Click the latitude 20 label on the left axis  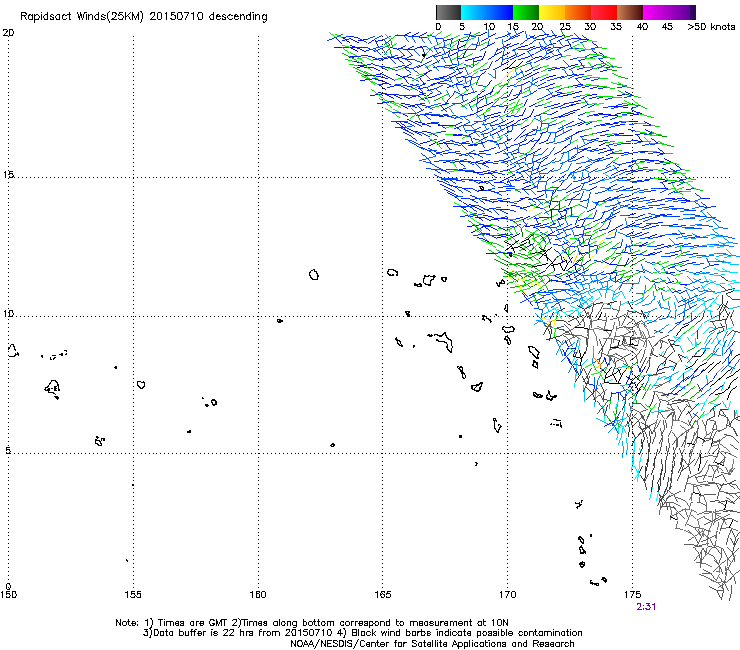pyautogui.click(x=8, y=33)
